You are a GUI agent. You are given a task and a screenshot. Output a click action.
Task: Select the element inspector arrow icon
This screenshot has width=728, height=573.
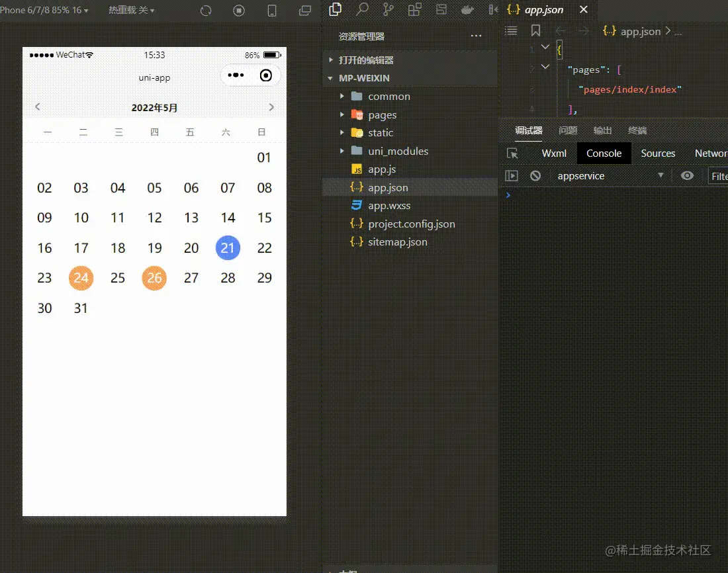pyautogui.click(x=512, y=154)
